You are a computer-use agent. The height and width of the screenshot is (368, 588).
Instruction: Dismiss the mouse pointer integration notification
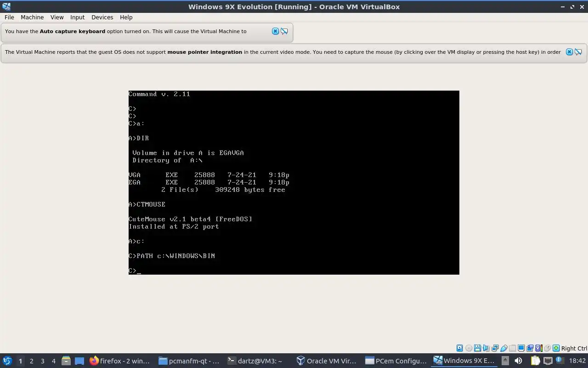(569, 52)
